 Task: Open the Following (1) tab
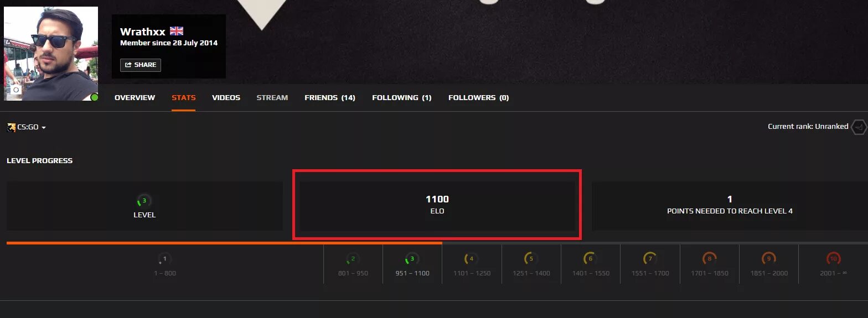pyautogui.click(x=402, y=97)
